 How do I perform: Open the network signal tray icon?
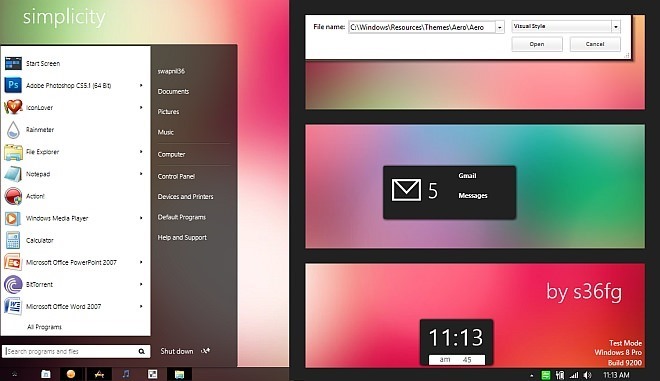click(x=574, y=375)
